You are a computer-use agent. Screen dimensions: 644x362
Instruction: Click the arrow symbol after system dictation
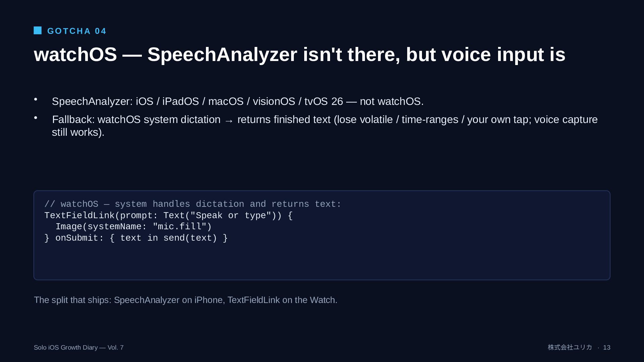pos(229,120)
